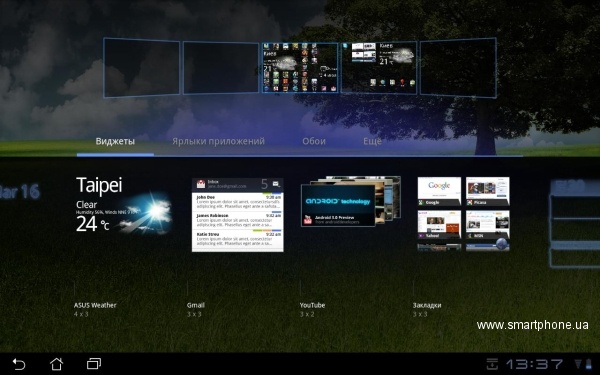This screenshot has height=375, width=600.
Task: Select the Gmail inbox widget preview
Action: pyautogui.click(x=238, y=215)
